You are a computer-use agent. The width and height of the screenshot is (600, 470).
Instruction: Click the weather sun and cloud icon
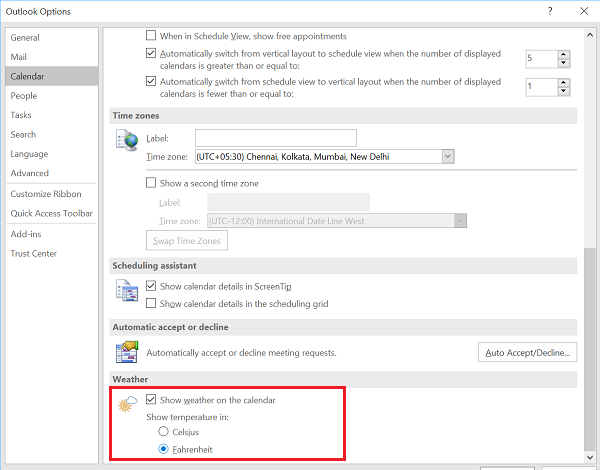click(127, 404)
